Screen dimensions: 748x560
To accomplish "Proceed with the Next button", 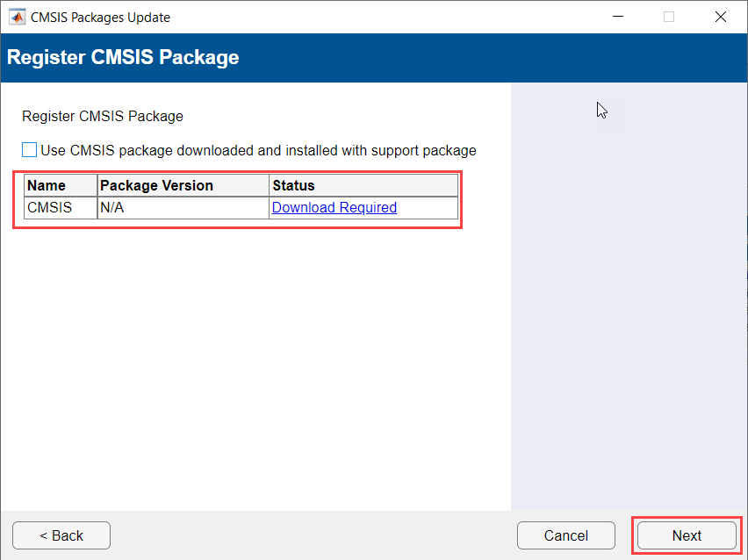I will pos(687,535).
